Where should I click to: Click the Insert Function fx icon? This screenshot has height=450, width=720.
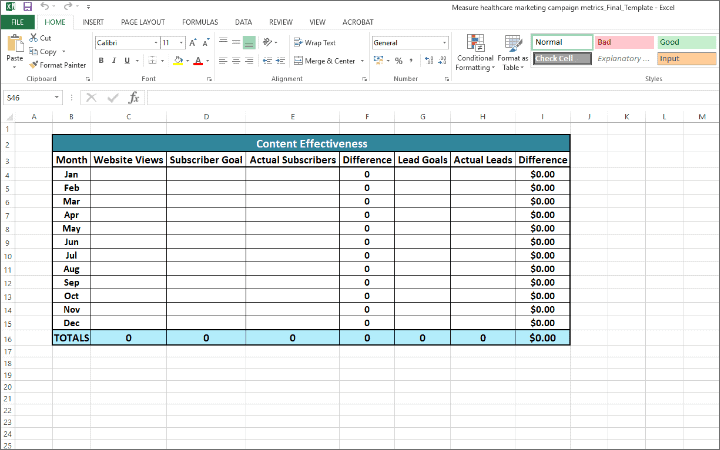point(133,98)
